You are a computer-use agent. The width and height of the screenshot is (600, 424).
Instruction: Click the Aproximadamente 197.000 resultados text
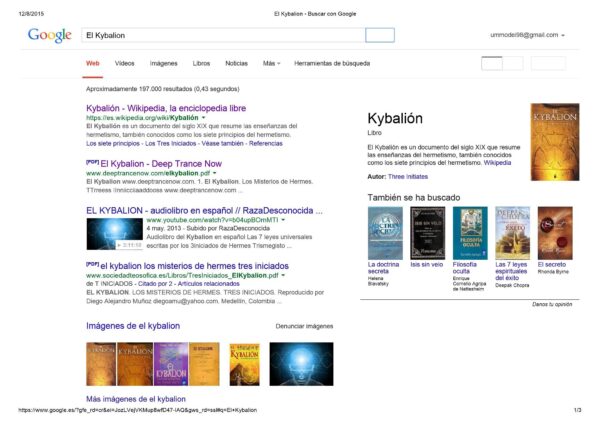[x=163, y=89]
